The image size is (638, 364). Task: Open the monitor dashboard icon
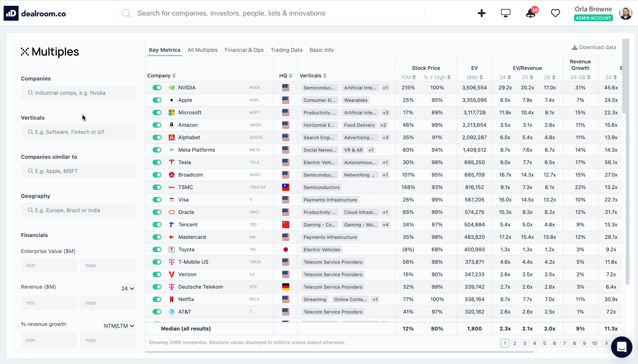pos(505,13)
